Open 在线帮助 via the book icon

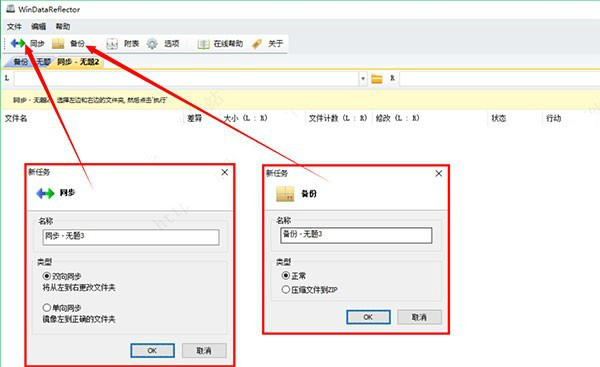pyautogui.click(x=203, y=44)
